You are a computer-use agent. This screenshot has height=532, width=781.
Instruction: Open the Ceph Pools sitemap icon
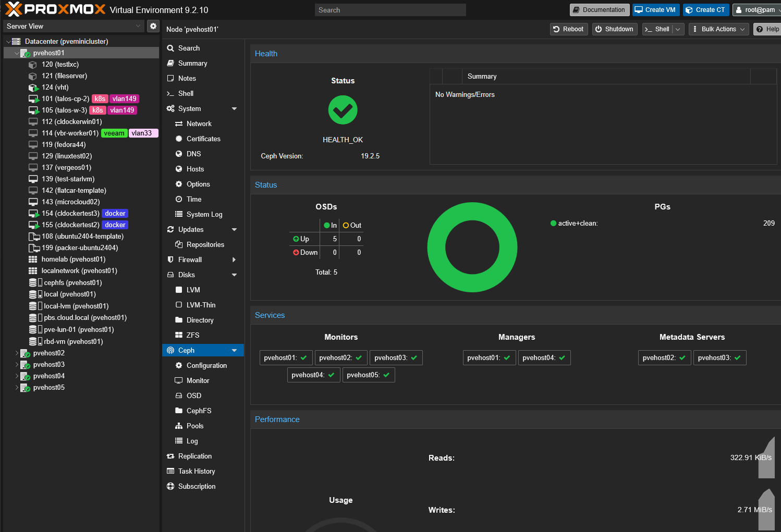pyautogui.click(x=179, y=426)
